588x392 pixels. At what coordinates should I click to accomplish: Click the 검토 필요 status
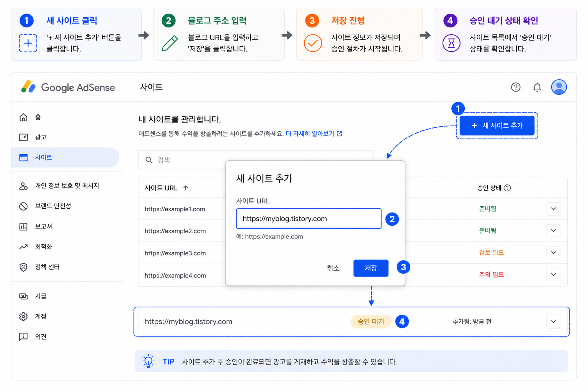click(491, 252)
